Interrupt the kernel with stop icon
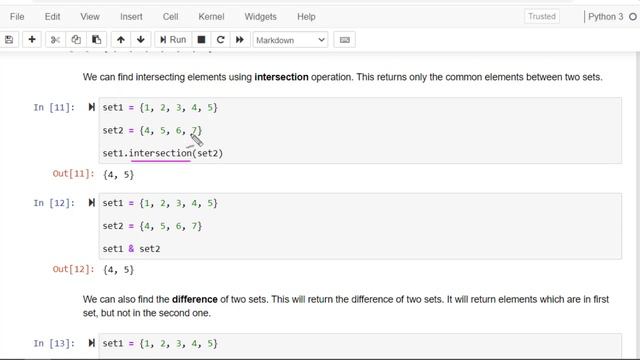Viewport: 640px width, 360px height. (x=201, y=40)
